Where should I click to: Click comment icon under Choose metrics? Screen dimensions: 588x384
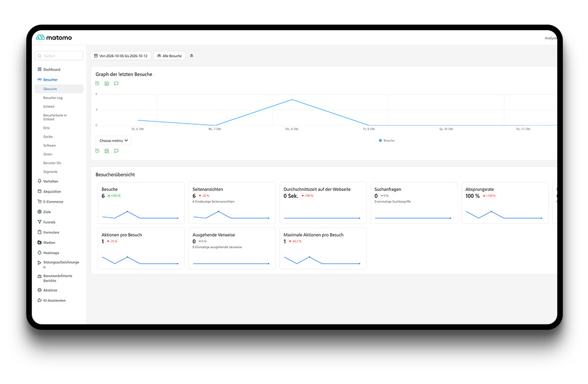tap(116, 150)
